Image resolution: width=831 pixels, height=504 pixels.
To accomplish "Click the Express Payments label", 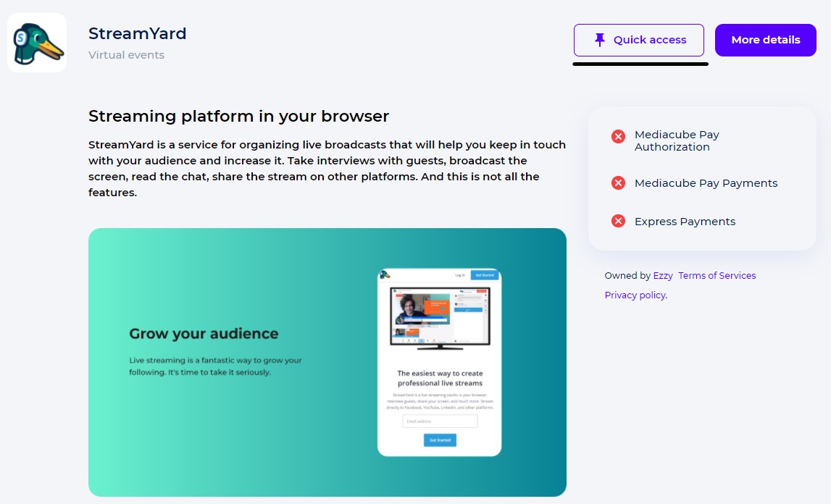I will 685,222.
